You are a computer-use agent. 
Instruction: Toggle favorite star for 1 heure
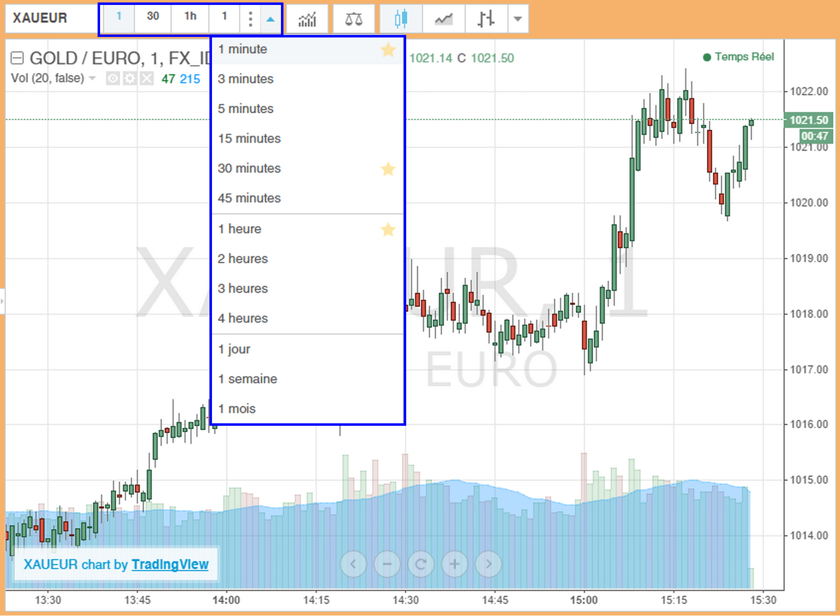388,230
